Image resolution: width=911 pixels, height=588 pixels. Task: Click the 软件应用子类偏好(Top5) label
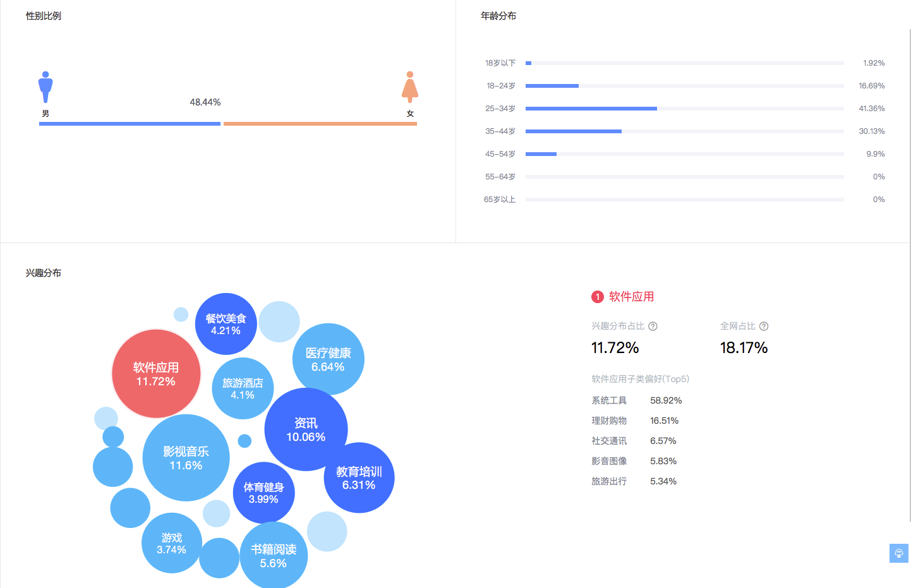tap(641, 379)
